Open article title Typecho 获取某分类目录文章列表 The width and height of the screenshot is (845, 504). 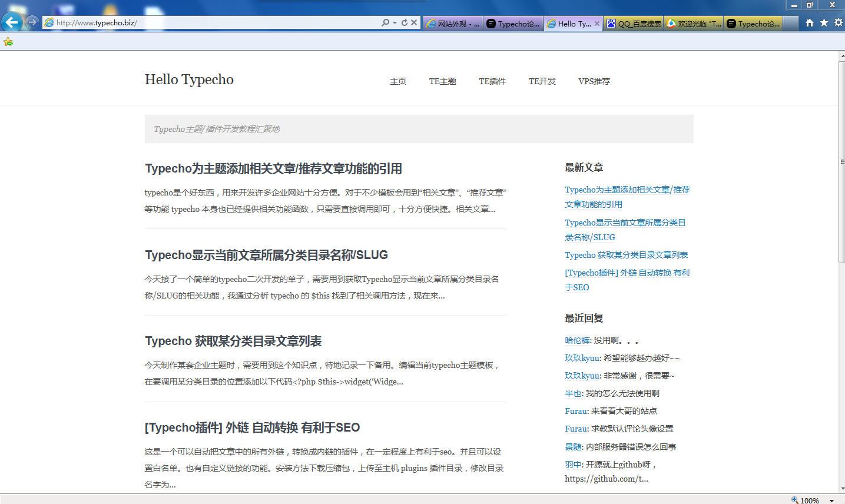tap(233, 341)
